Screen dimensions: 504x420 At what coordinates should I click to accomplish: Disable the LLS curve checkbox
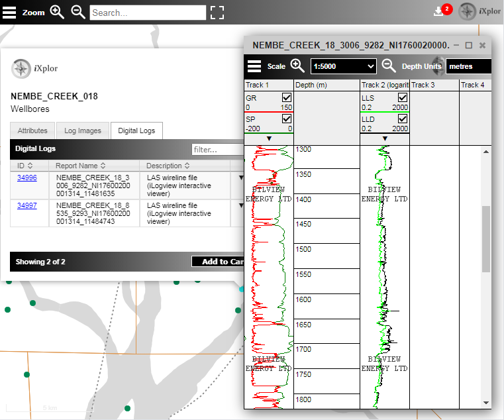coord(403,97)
